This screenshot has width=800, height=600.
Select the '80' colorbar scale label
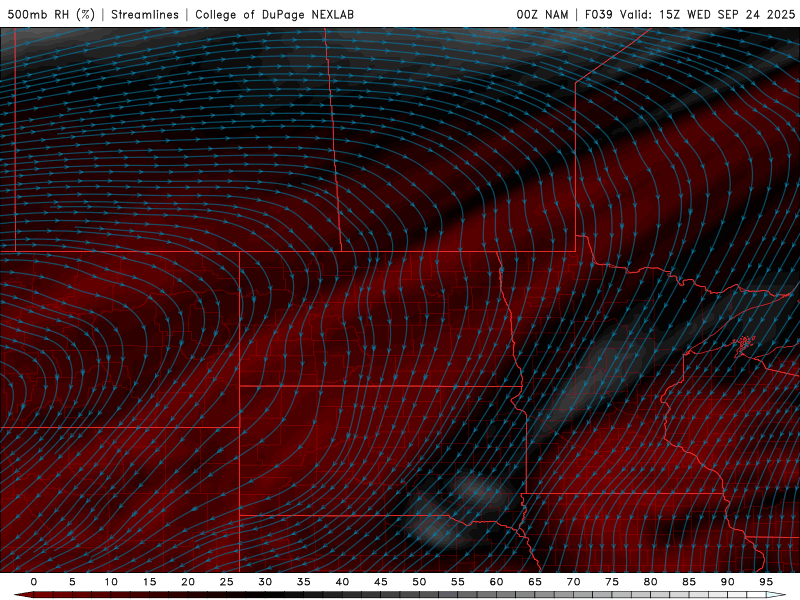pos(650,582)
